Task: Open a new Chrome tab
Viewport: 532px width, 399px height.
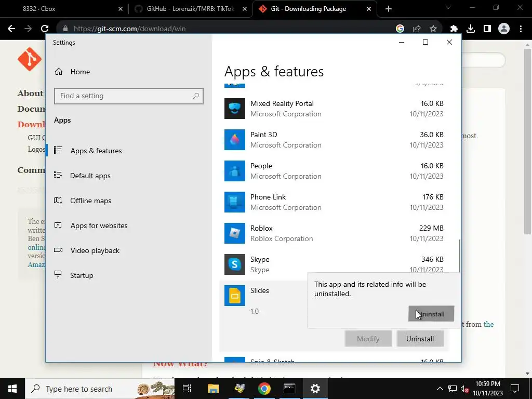Action: [389, 9]
